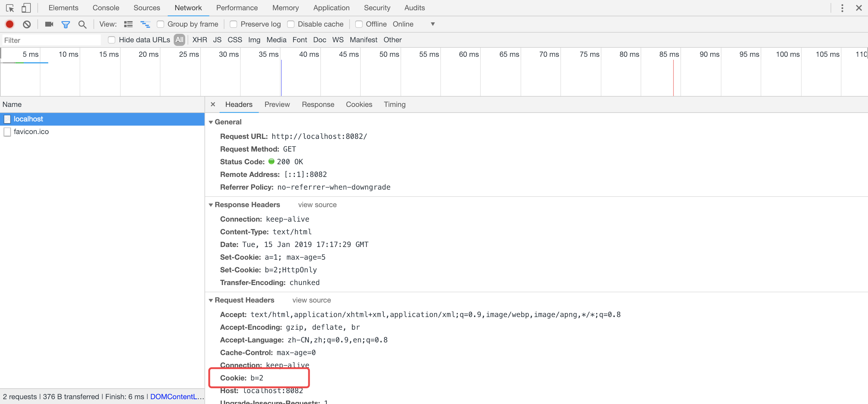Click the favicon.ico file icon
Viewport: 868px width, 404px height.
coord(7,132)
